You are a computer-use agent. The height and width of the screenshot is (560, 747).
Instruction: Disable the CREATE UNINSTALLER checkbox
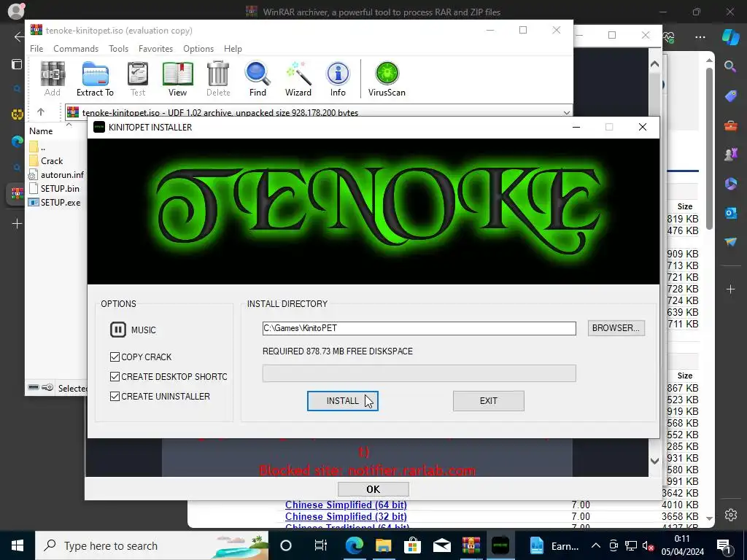coord(115,396)
